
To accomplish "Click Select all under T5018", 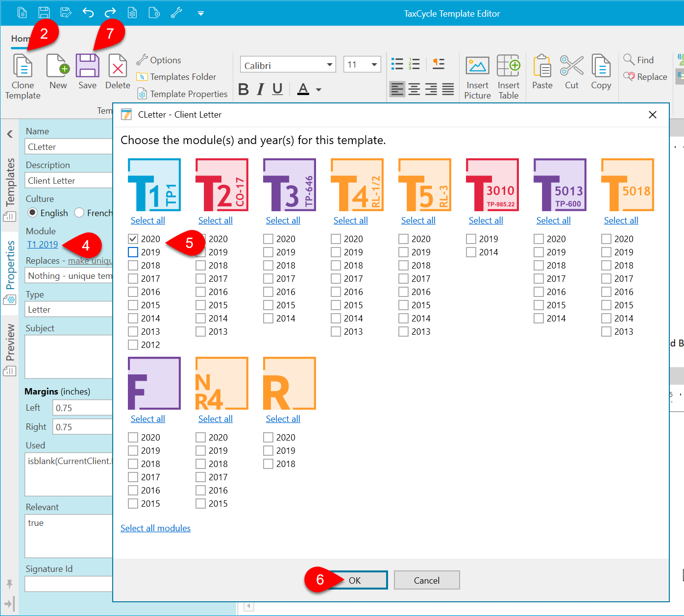I will (x=621, y=221).
